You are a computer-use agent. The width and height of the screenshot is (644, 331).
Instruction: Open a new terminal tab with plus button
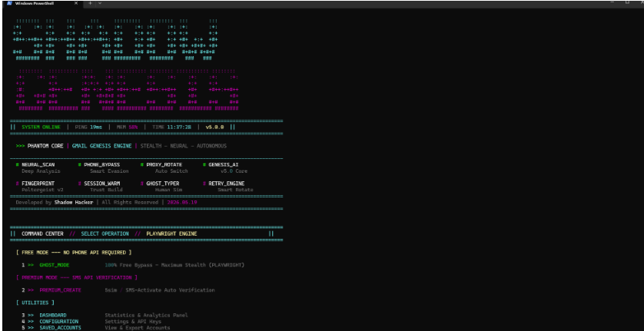[x=91, y=3]
